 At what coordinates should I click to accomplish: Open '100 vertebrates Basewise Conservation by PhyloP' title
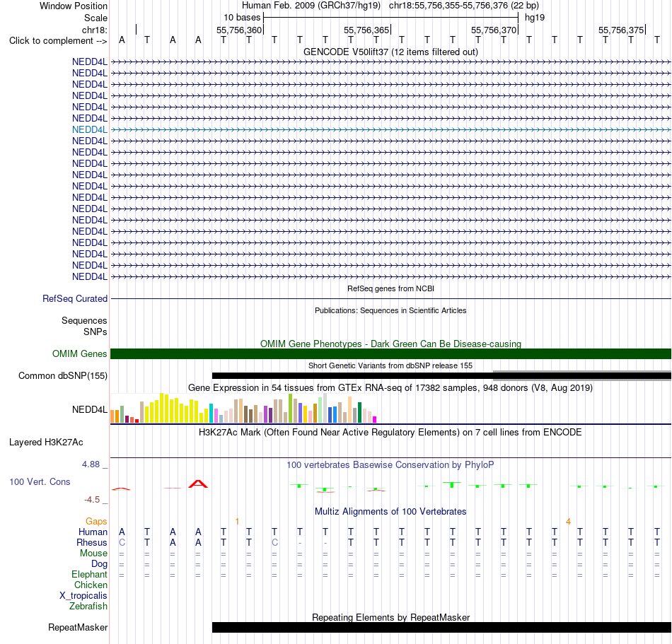390,464
